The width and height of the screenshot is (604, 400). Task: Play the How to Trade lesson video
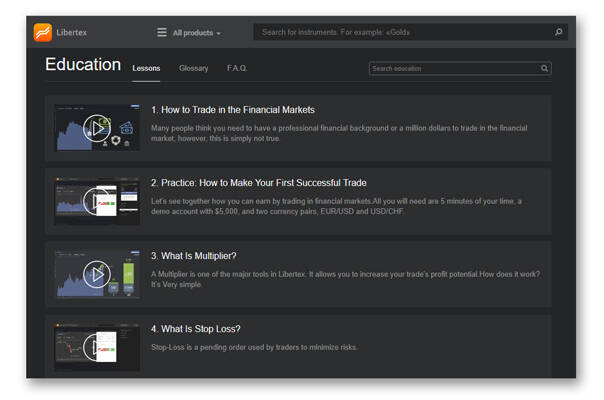tap(97, 128)
